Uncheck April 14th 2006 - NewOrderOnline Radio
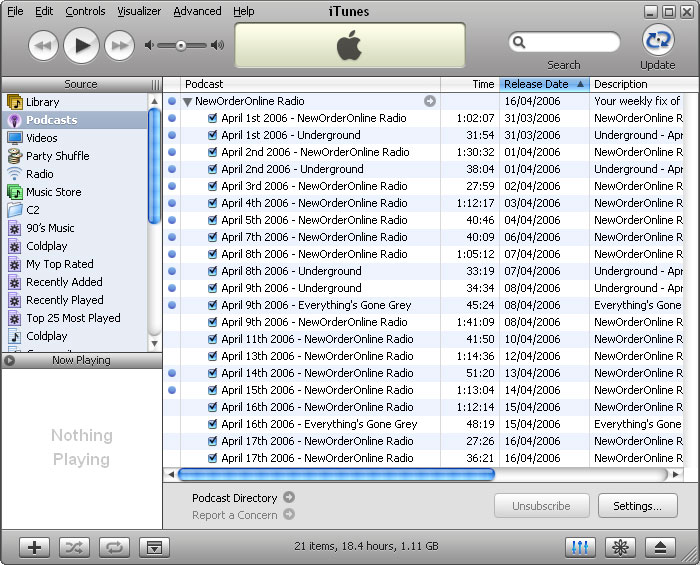The image size is (700, 565). pyautogui.click(x=212, y=373)
